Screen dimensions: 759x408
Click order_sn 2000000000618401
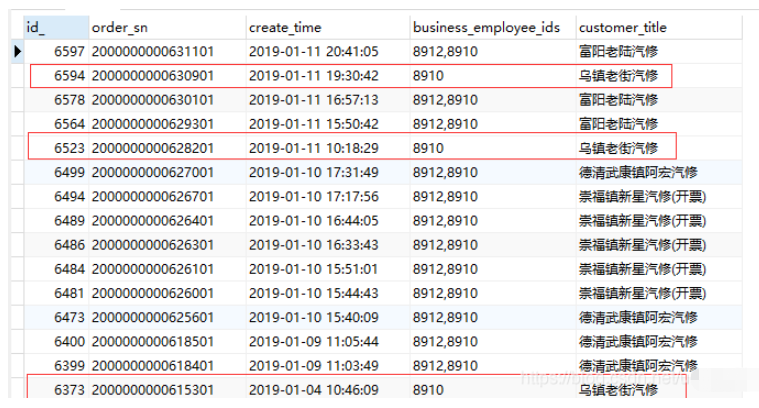point(152,366)
